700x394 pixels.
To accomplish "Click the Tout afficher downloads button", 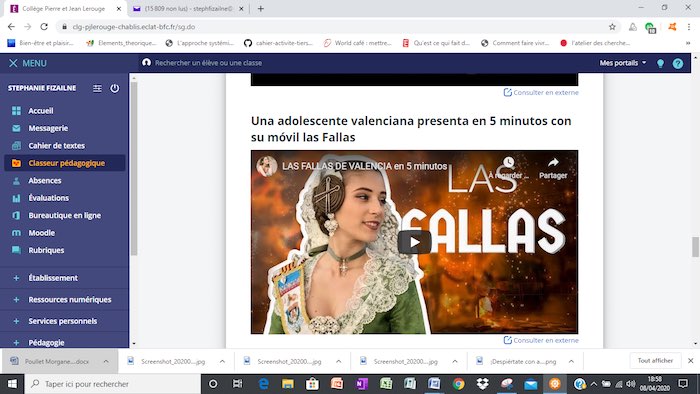I will tap(655, 361).
